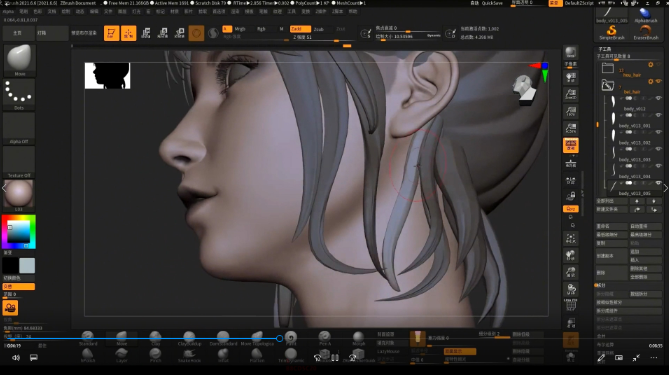669x375 pixels.
Task: Open the material sphere picker
Action: [19, 194]
